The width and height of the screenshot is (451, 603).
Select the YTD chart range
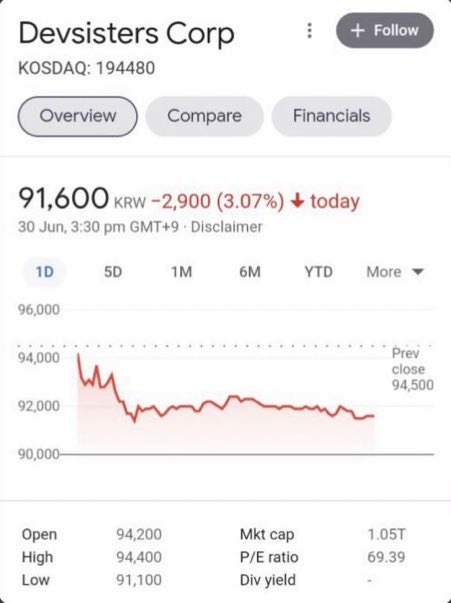pyautogui.click(x=318, y=272)
